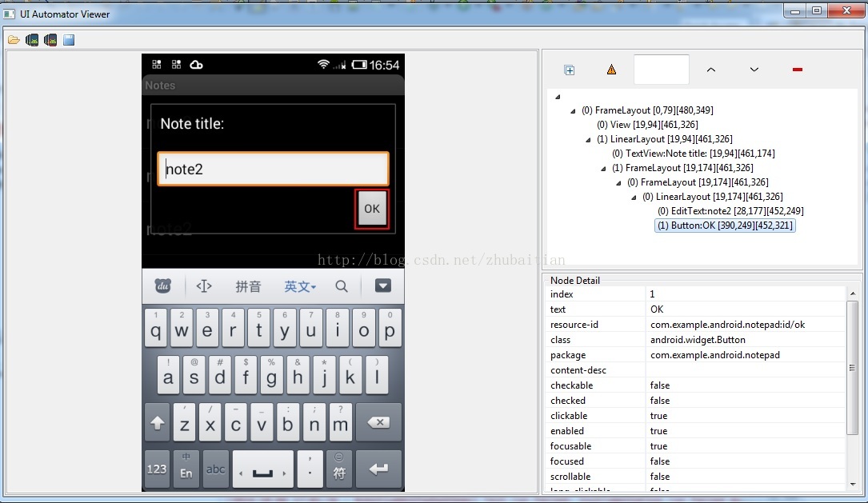Hide the keyboard with the down arrow icon
Screen dimensions: 868x503
pos(383,285)
